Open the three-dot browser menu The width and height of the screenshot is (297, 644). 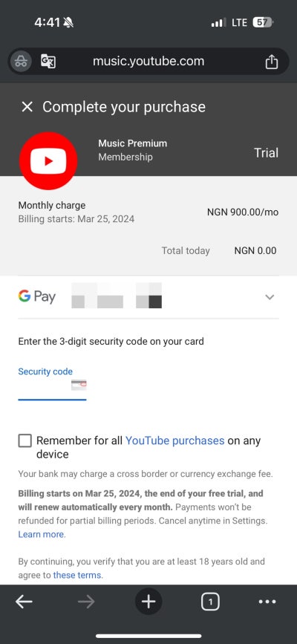click(x=267, y=602)
